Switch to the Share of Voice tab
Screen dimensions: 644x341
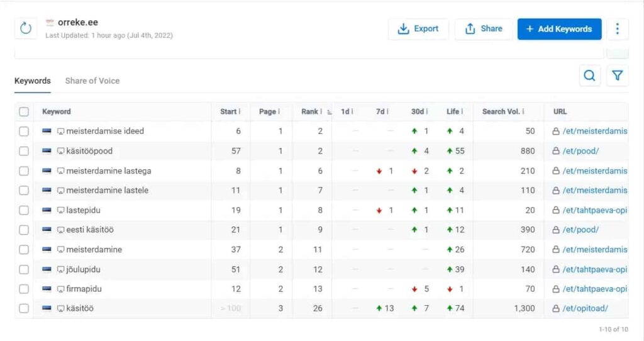click(92, 81)
